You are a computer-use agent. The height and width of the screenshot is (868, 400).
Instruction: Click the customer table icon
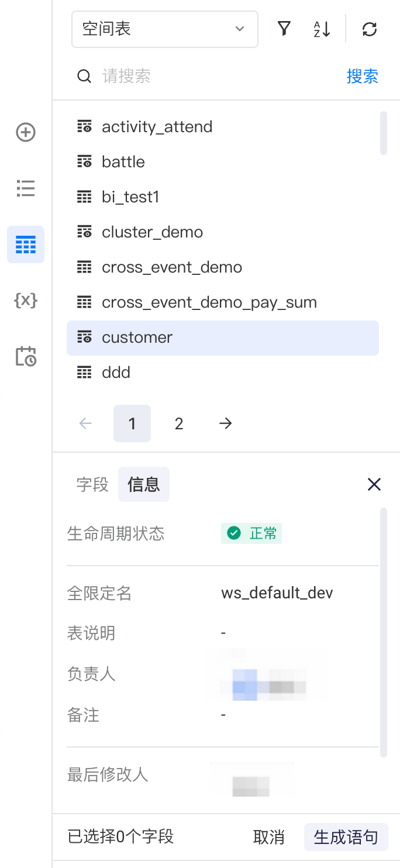coord(85,337)
